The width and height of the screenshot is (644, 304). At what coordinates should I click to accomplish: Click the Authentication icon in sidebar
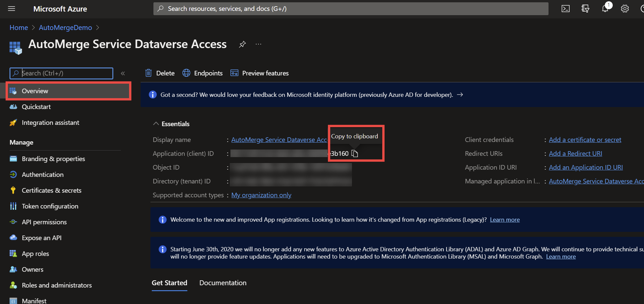13,175
